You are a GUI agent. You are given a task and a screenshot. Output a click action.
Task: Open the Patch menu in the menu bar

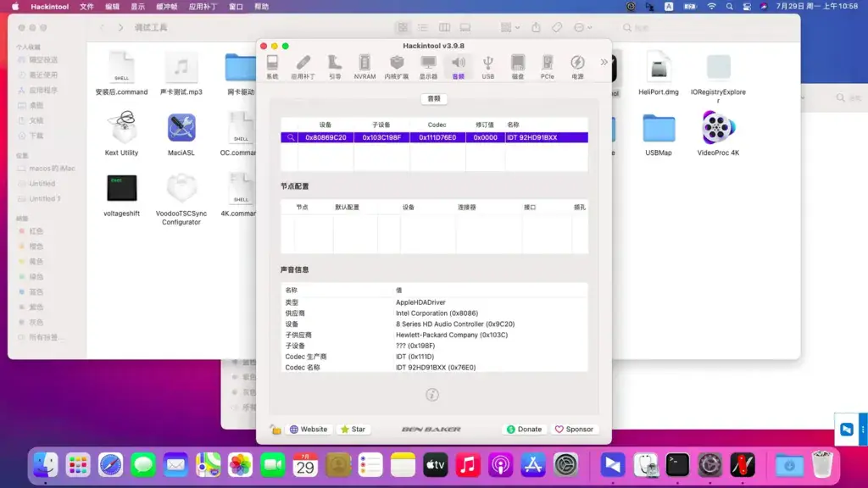203,7
